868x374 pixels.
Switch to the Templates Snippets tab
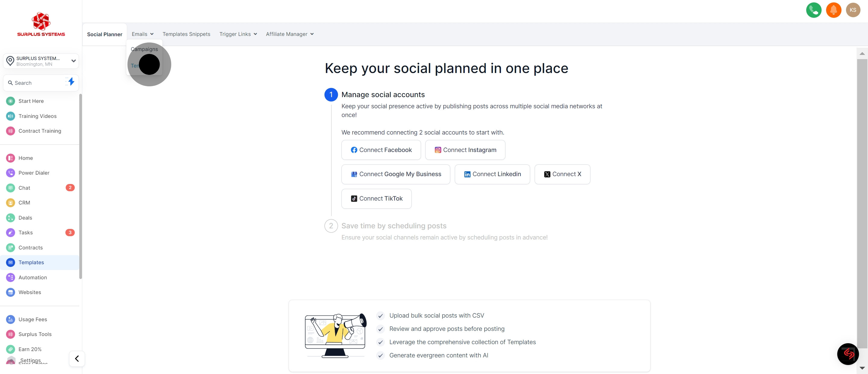[x=186, y=34]
